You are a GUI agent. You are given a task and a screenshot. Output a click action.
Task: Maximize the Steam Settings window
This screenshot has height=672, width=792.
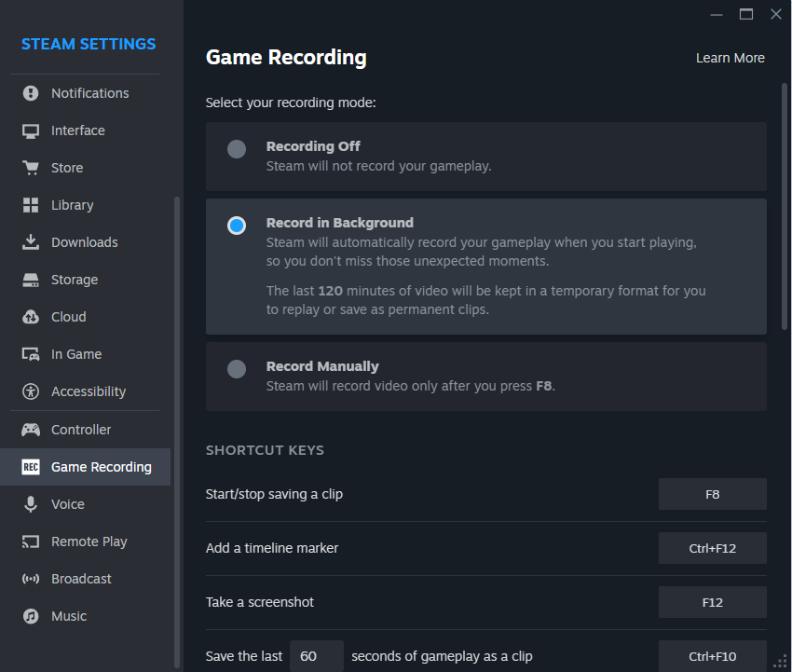click(x=746, y=14)
